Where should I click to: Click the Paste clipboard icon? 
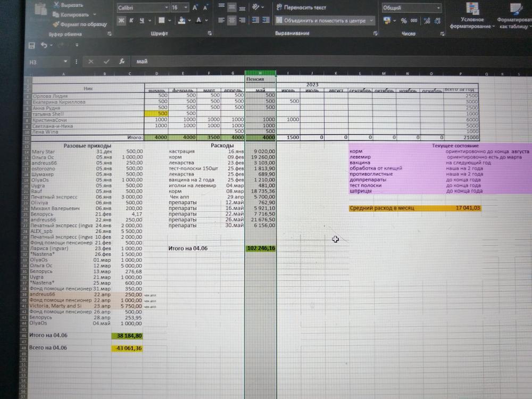41,9
